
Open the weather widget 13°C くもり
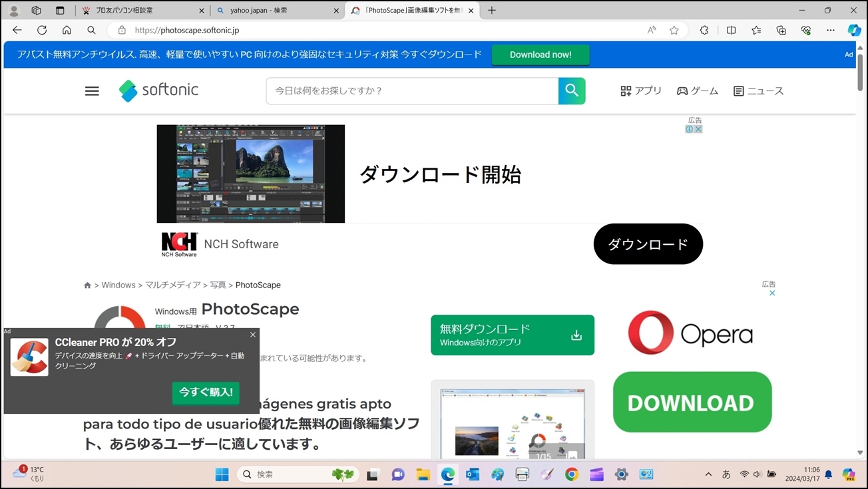(x=28, y=474)
